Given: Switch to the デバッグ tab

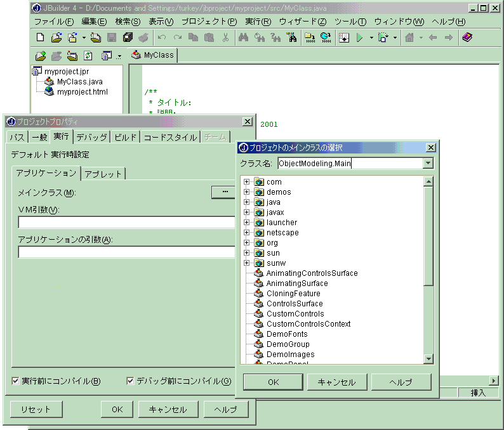Looking at the screenshot, I should click(x=91, y=138).
